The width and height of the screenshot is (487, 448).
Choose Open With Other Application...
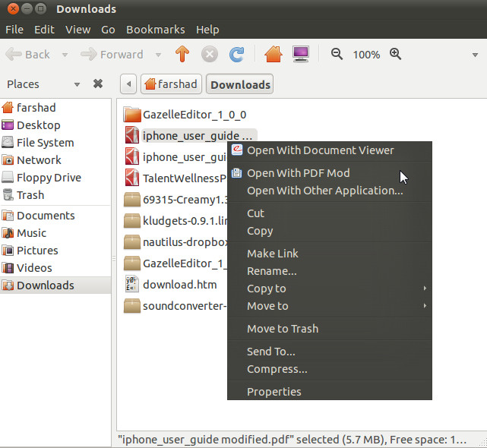[x=330, y=191]
